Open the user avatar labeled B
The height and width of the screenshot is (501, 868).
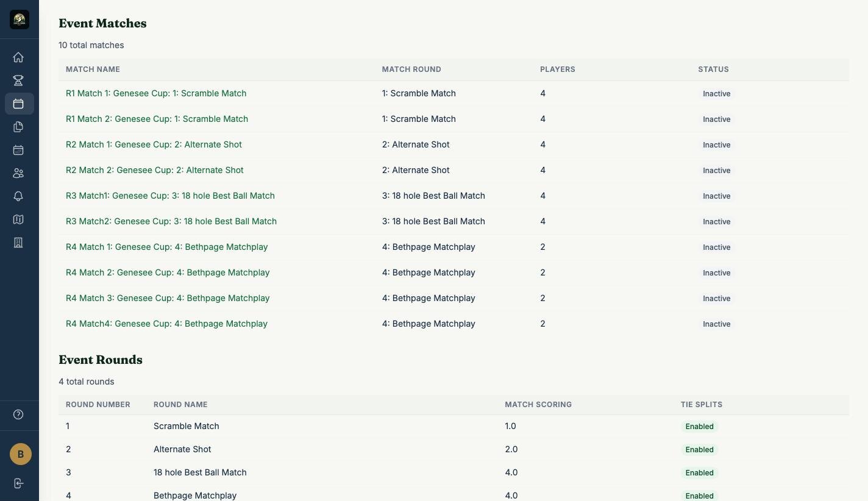(20, 454)
